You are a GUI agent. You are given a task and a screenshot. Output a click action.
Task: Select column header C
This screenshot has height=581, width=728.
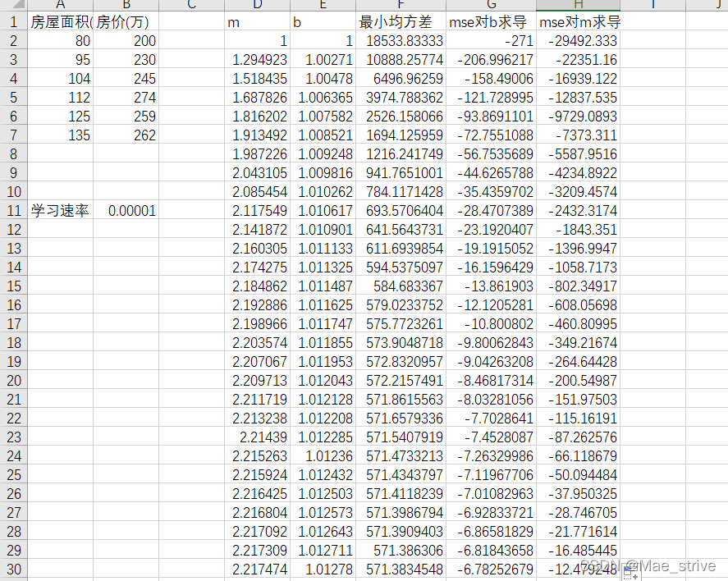click(192, 5)
